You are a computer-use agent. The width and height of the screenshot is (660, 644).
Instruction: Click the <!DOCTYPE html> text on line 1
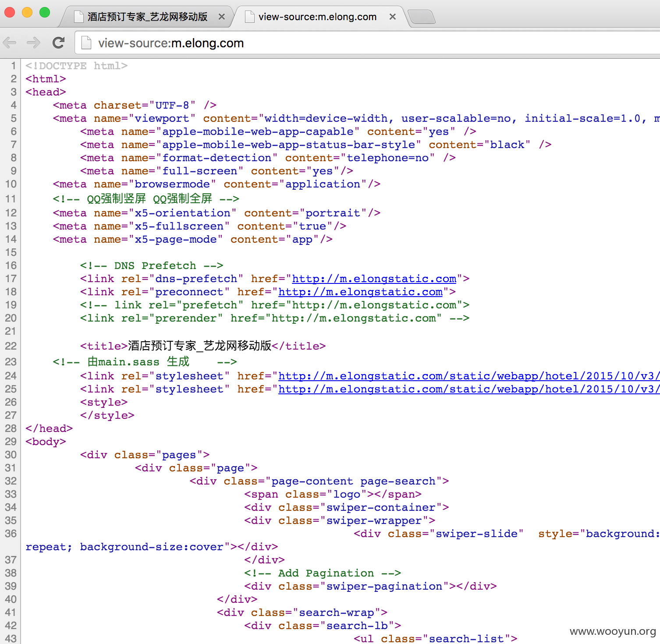(x=76, y=66)
